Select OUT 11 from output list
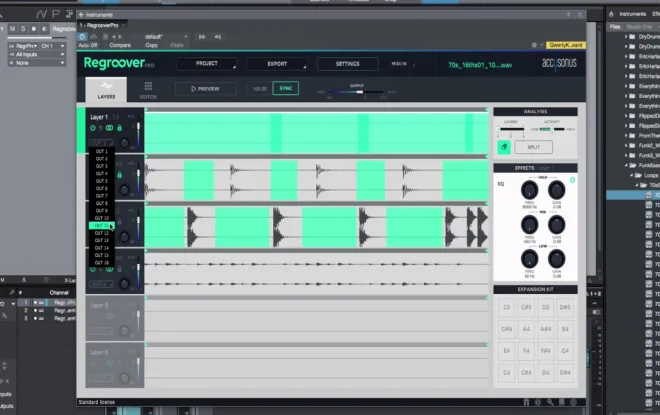This screenshot has width=660, height=415. click(x=101, y=226)
